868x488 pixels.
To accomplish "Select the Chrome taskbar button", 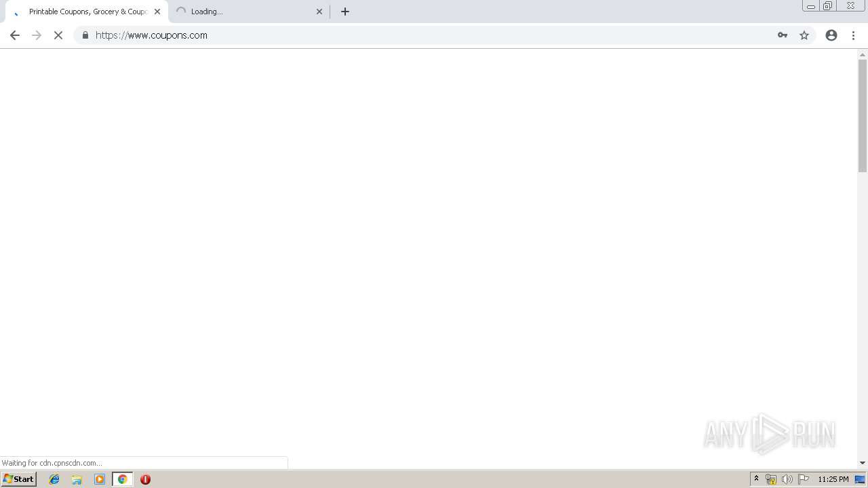I will [x=122, y=479].
